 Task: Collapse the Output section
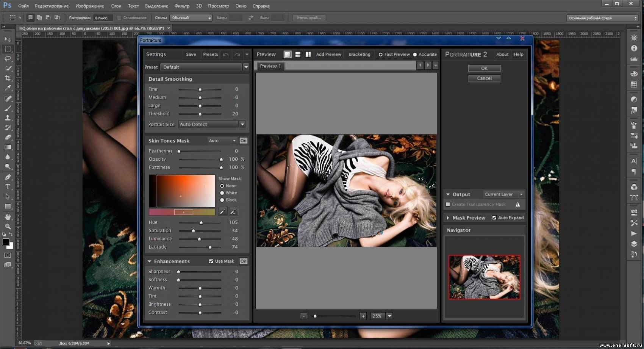tap(448, 194)
